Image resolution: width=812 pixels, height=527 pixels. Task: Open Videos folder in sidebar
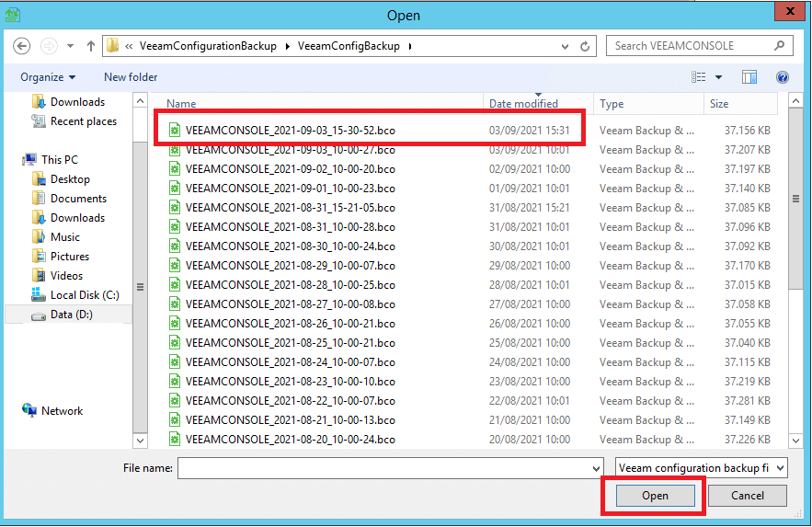point(66,275)
